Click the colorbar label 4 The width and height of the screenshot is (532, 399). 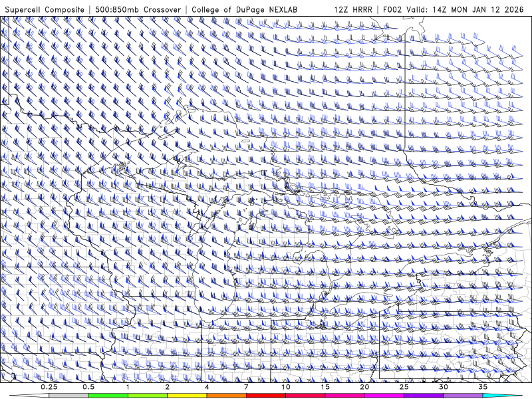(x=207, y=387)
